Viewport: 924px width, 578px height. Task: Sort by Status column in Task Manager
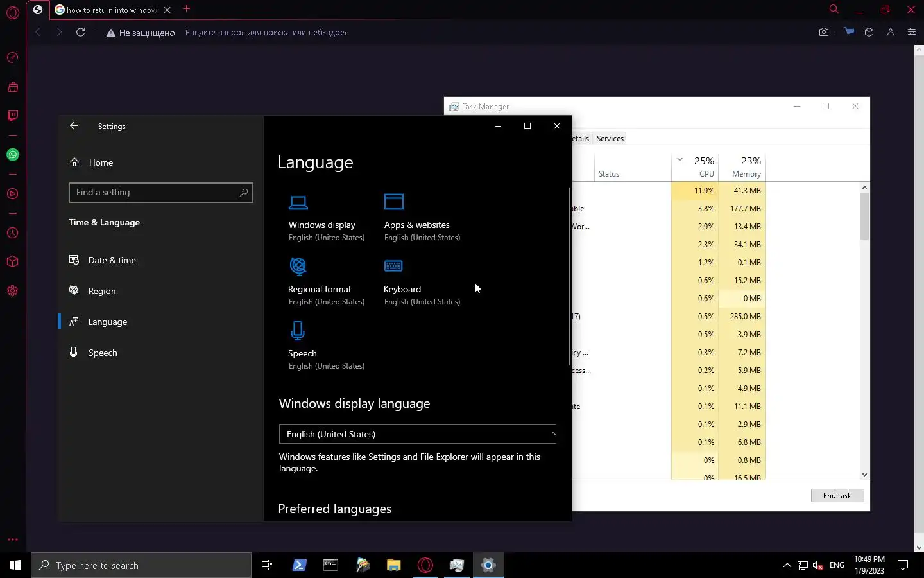(x=633, y=167)
